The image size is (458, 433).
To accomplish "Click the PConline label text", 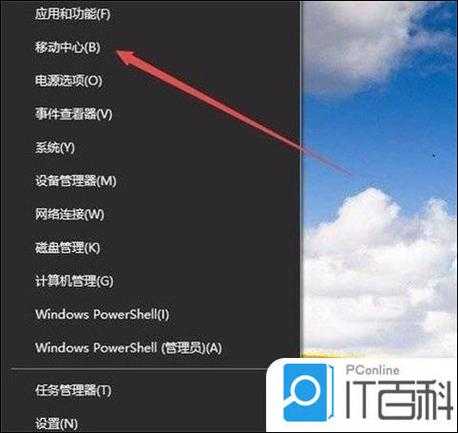I will point(372,370).
